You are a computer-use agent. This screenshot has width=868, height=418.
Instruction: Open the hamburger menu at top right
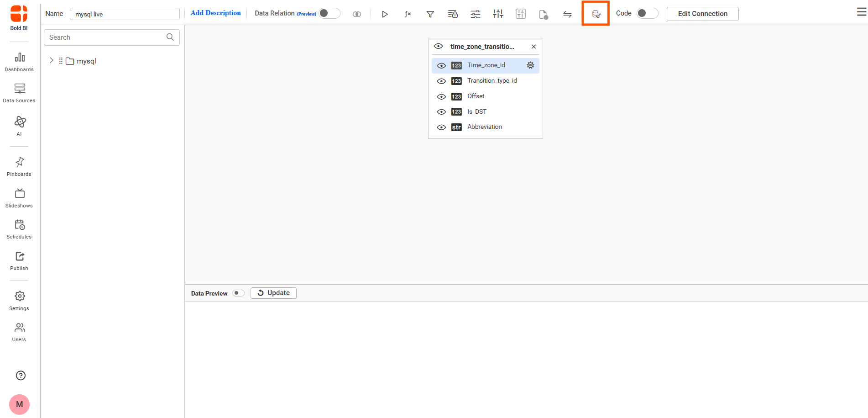861,12
